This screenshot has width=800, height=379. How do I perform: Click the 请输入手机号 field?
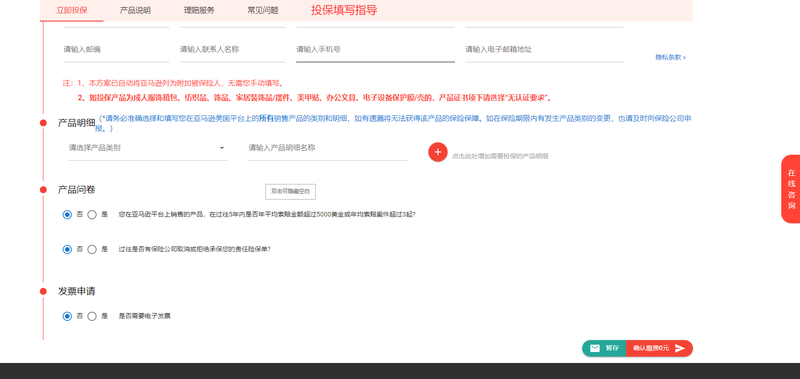pos(376,50)
